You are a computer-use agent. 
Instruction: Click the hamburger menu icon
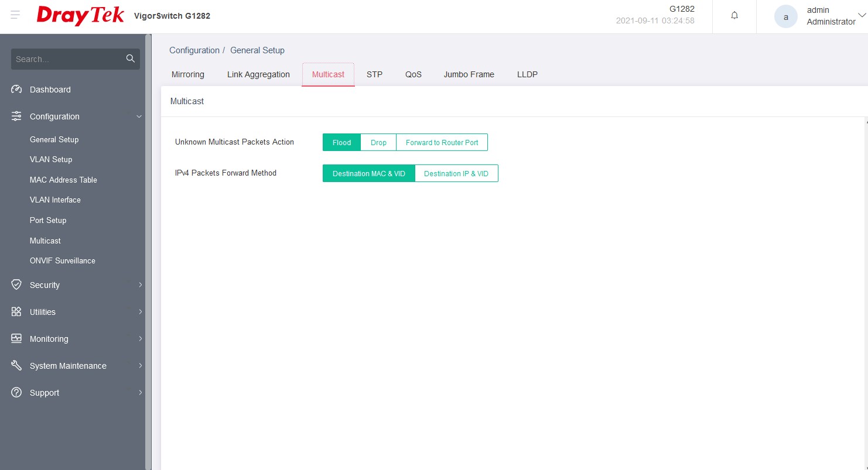tap(16, 15)
